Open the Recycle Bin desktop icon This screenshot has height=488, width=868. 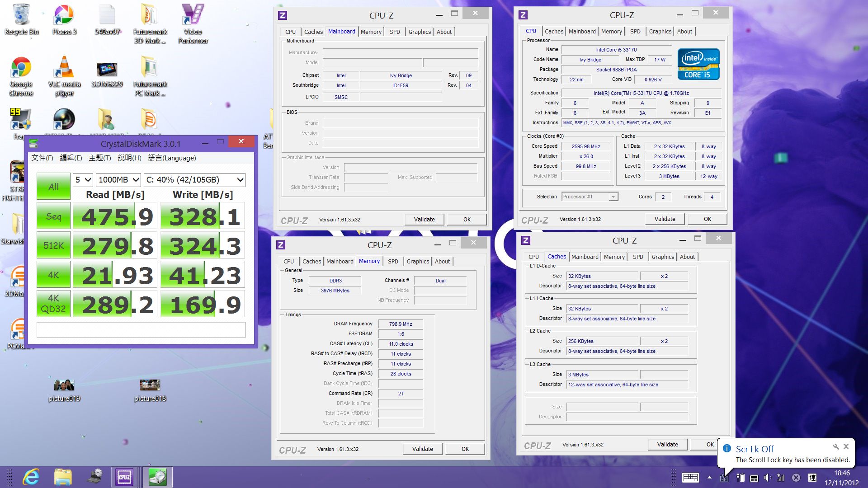21,19
